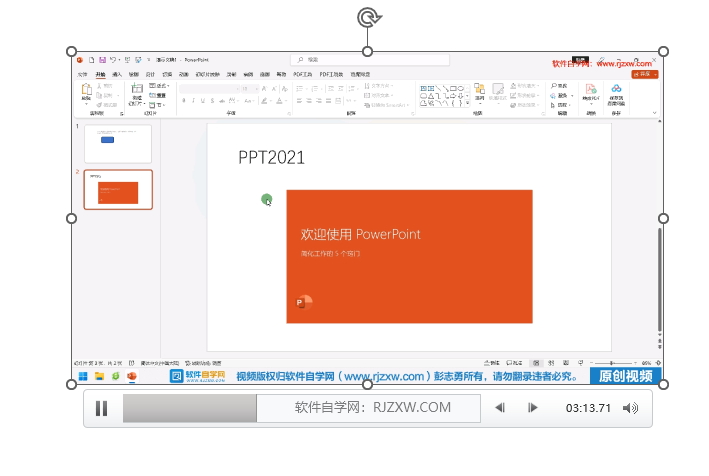Step the video back one frame
This screenshot has width=709, height=476.
(500, 408)
